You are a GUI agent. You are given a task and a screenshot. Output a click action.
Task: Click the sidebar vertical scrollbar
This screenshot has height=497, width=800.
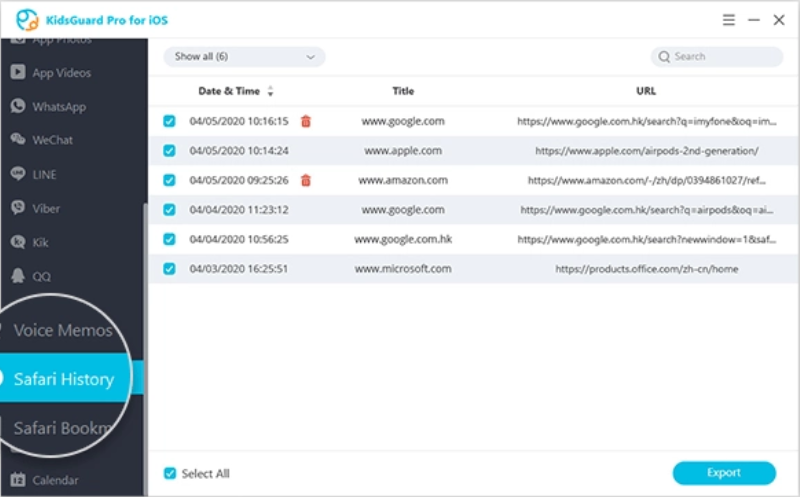tap(145, 347)
